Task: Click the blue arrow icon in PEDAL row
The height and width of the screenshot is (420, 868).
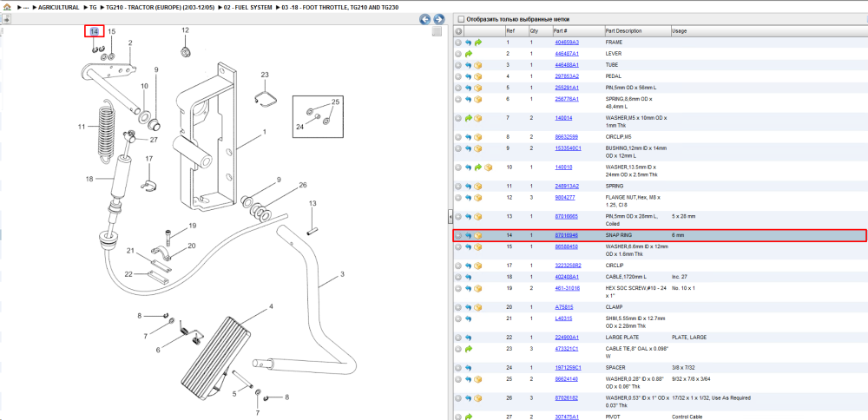Action: pos(469,76)
